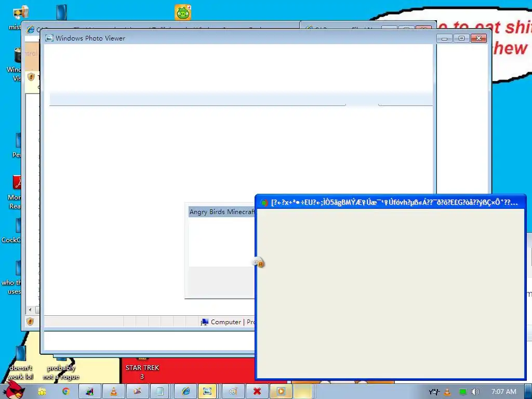The height and width of the screenshot is (399, 532).
Task: Click the garbled-text window title bar
Action: tap(390, 203)
